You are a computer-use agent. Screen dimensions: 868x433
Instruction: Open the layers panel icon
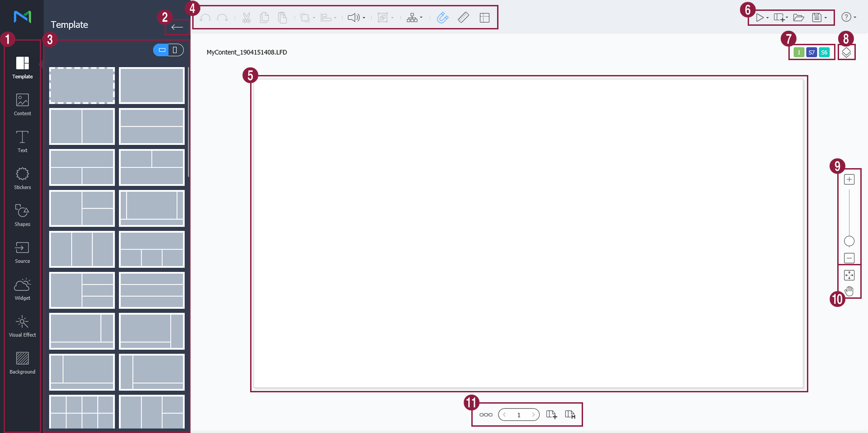(x=846, y=52)
